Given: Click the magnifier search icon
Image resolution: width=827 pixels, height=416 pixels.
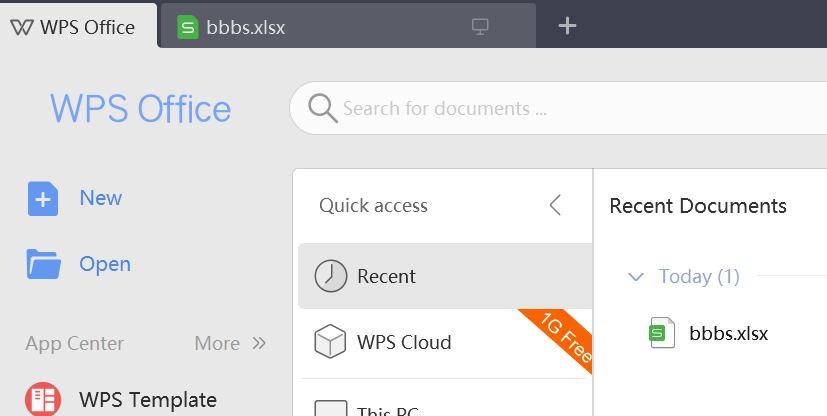Looking at the screenshot, I should point(323,108).
